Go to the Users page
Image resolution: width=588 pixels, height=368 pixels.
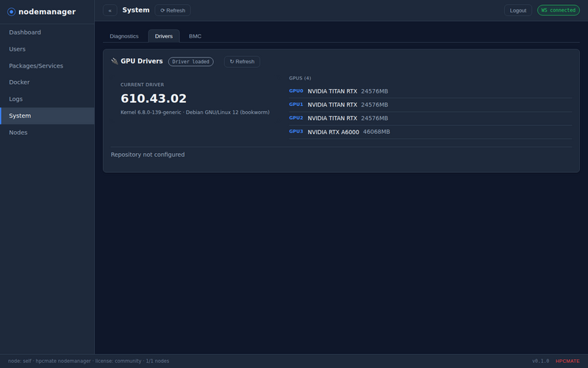coord(47,49)
